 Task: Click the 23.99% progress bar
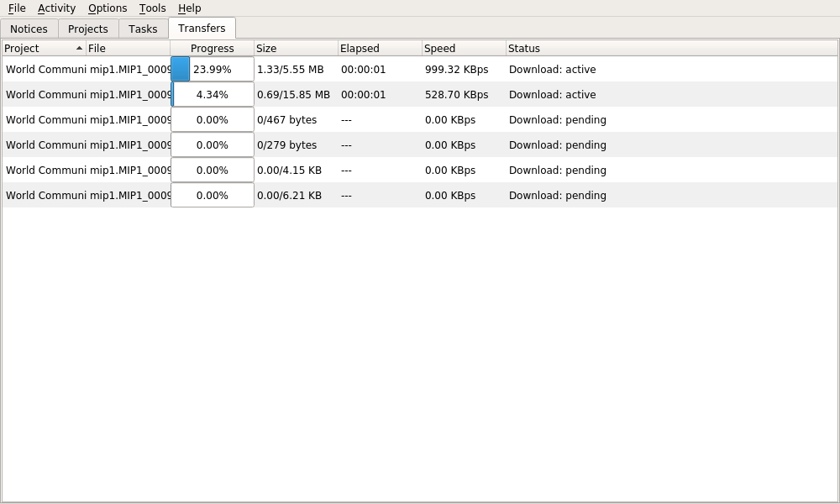click(212, 70)
